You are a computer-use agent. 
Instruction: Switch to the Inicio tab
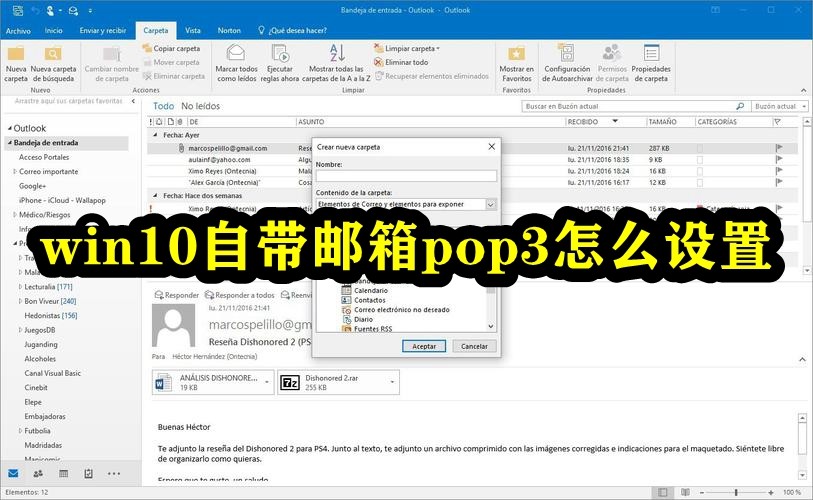[53, 31]
